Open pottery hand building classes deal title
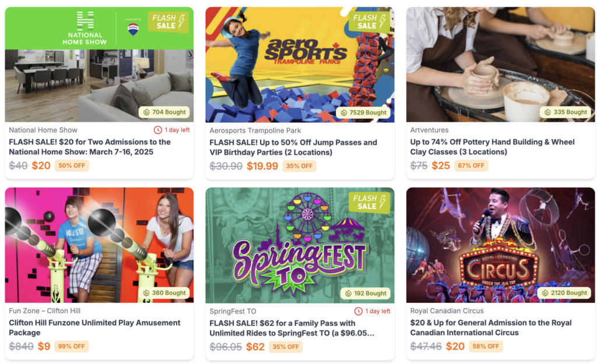Image resolution: width=597 pixels, height=364 pixels. click(492, 147)
